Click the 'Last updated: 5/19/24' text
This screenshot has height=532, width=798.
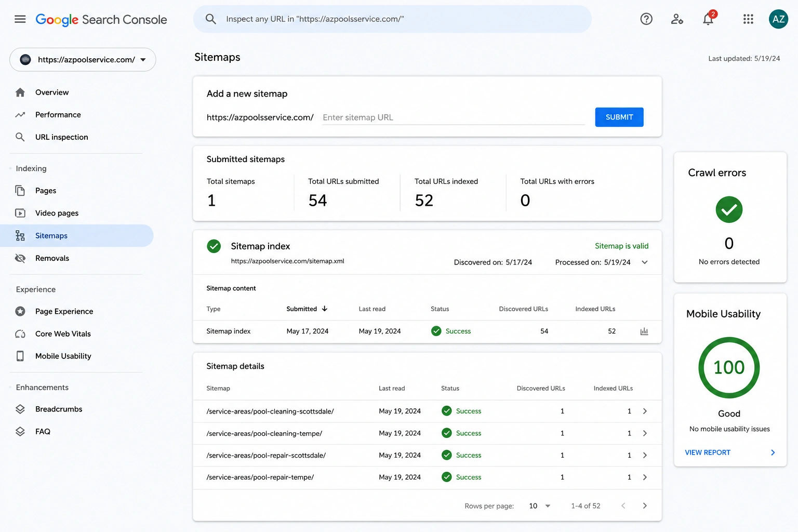tap(744, 59)
